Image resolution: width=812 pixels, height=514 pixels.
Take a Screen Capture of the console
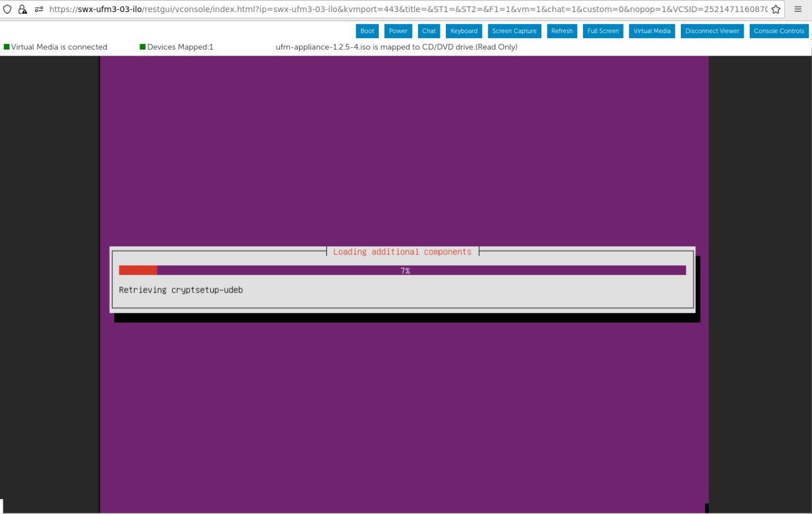pos(514,31)
